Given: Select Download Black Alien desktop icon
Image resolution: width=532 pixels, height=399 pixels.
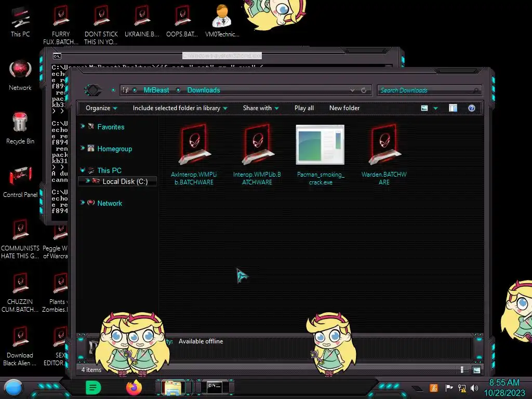Looking at the screenshot, I should (x=20, y=346).
